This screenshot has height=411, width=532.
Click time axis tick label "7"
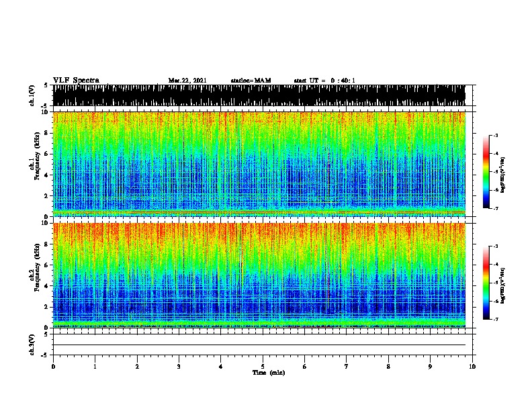(347, 367)
